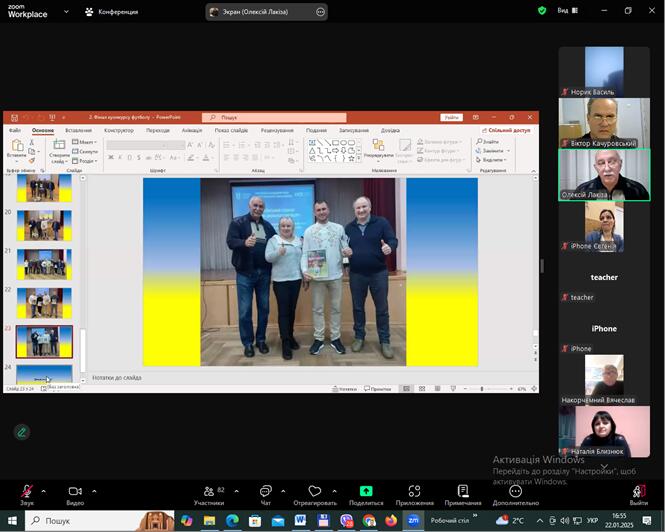This screenshot has height=532, width=665.
Task: Expand the caret next to Отреагировать
Action: pyautogui.click(x=335, y=491)
